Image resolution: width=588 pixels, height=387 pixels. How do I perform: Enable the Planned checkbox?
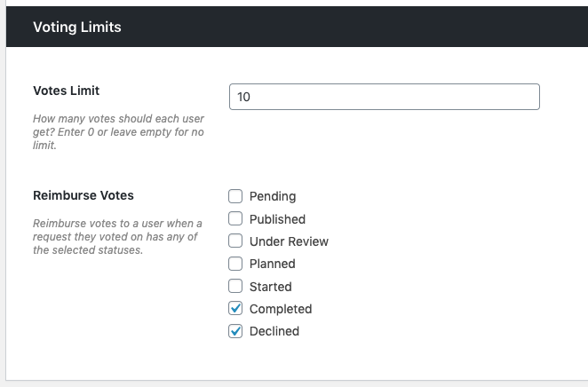coord(235,264)
